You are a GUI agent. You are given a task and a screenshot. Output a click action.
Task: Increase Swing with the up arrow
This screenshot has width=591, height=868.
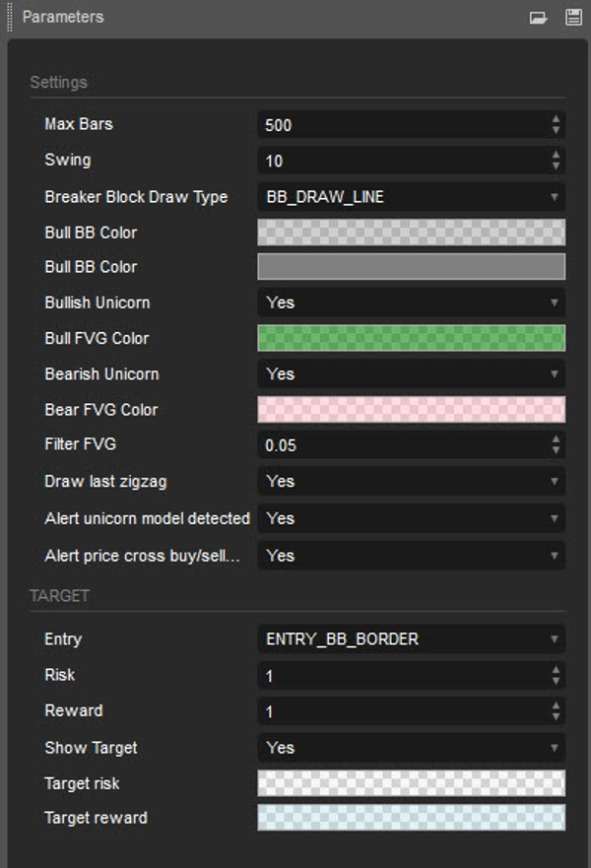pyautogui.click(x=556, y=154)
